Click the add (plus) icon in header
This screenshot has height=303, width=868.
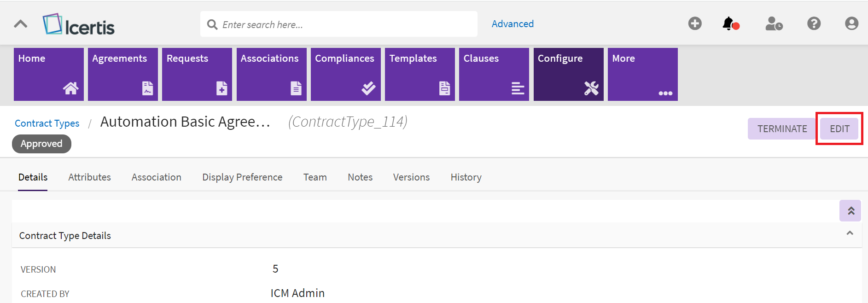click(x=695, y=23)
